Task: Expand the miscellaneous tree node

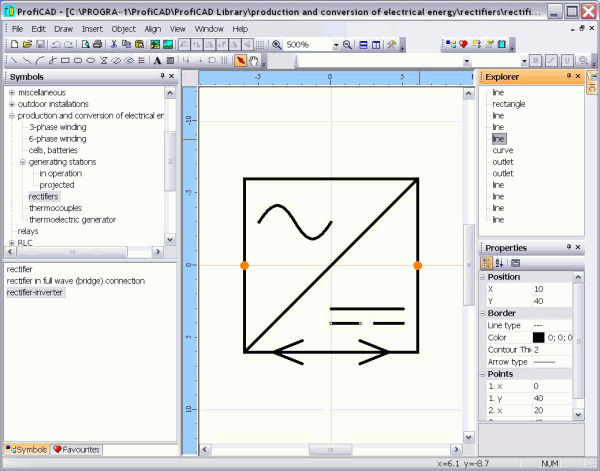Action: (x=12, y=93)
